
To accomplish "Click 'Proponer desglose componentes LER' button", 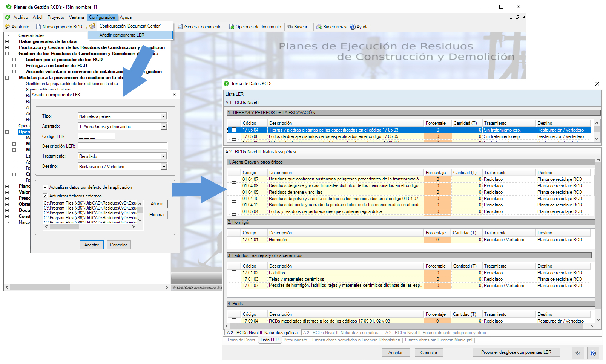I will pos(516,352).
